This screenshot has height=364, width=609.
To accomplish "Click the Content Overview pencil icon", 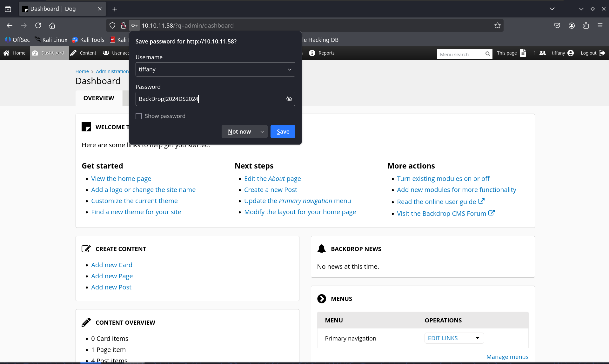I will click(x=86, y=322).
